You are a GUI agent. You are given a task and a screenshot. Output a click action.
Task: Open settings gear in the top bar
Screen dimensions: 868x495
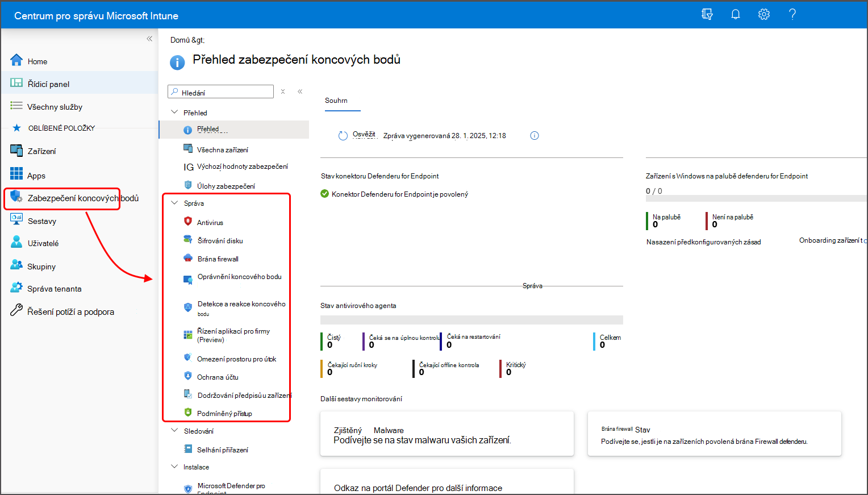tap(764, 14)
